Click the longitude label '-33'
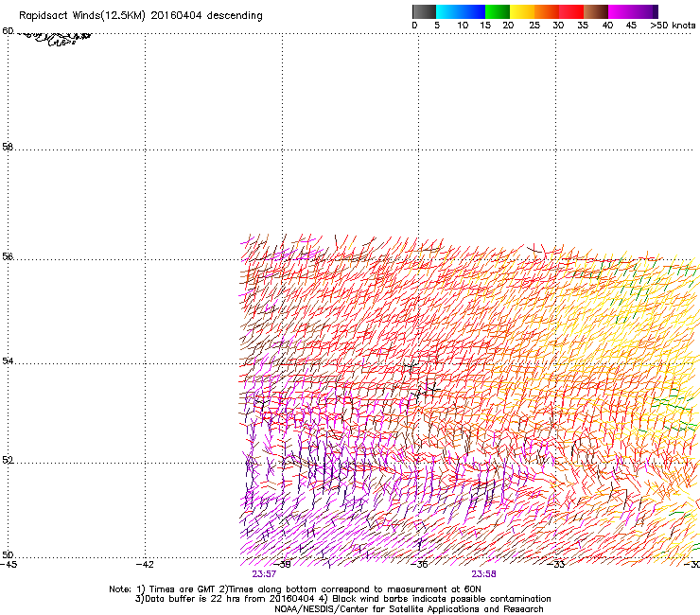 (556, 565)
